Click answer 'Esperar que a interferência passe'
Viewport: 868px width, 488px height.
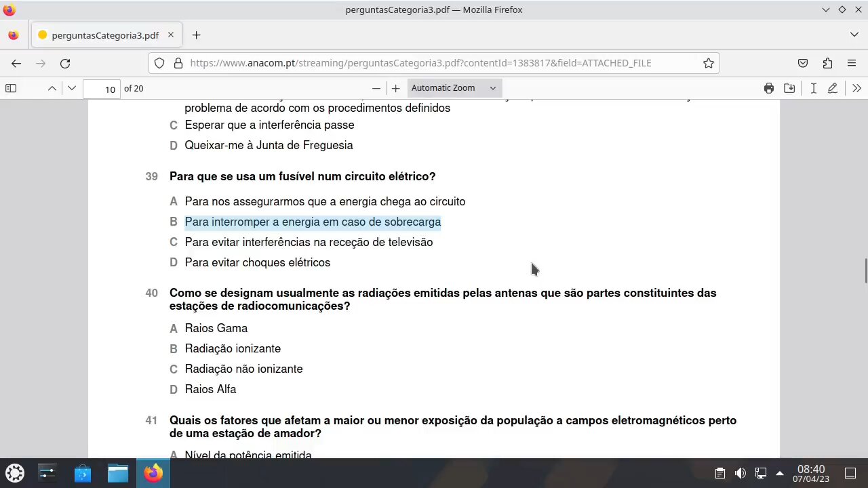269,125
